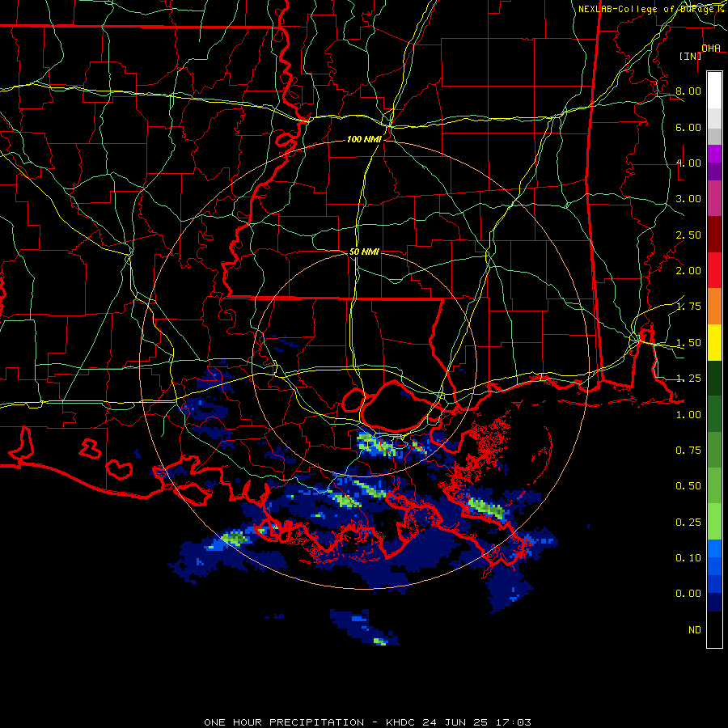The height and width of the screenshot is (728, 728).
Task: Click the yellow legend color block
Action: coord(714,342)
